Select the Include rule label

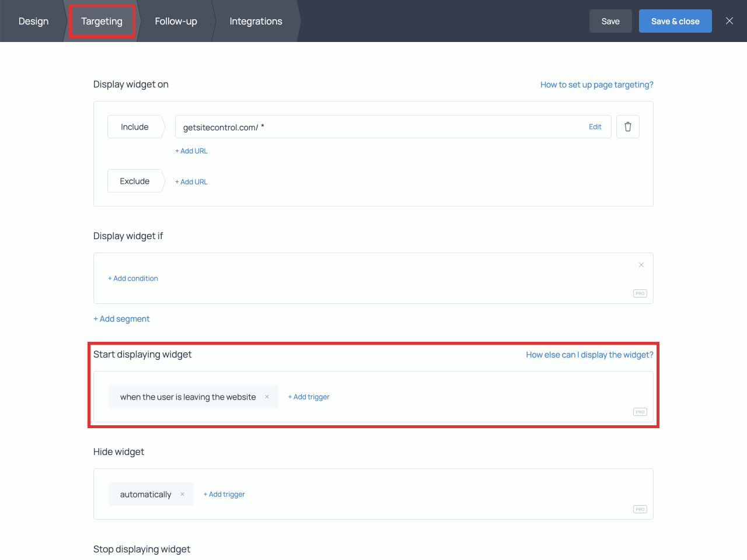pos(134,127)
